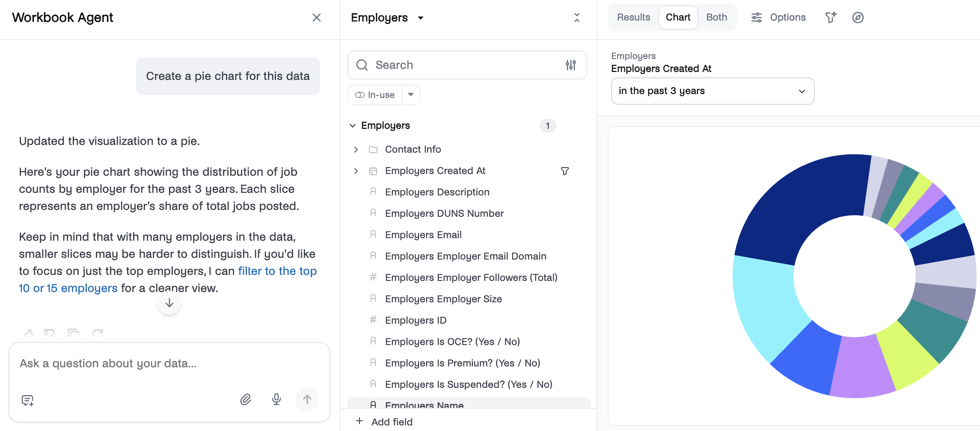
Task: Click Add field button
Action: tap(384, 422)
